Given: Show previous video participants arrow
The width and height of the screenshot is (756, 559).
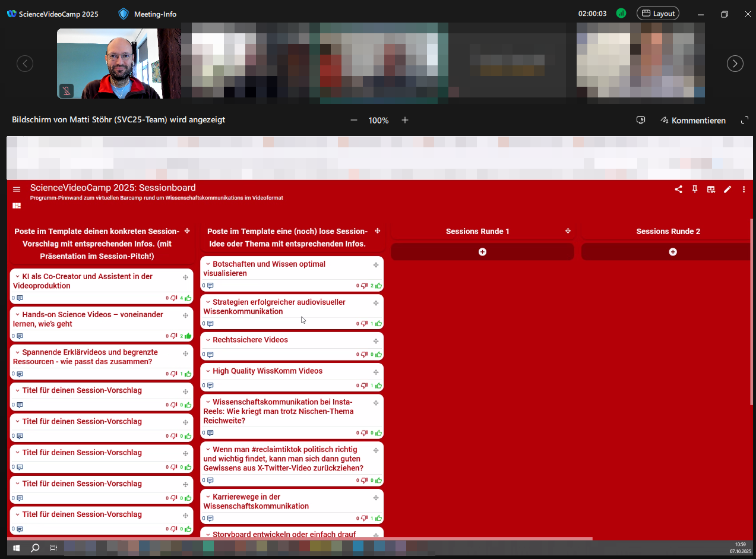Looking at the screenshot, I should pyautogui.click(x=25, y=64).
